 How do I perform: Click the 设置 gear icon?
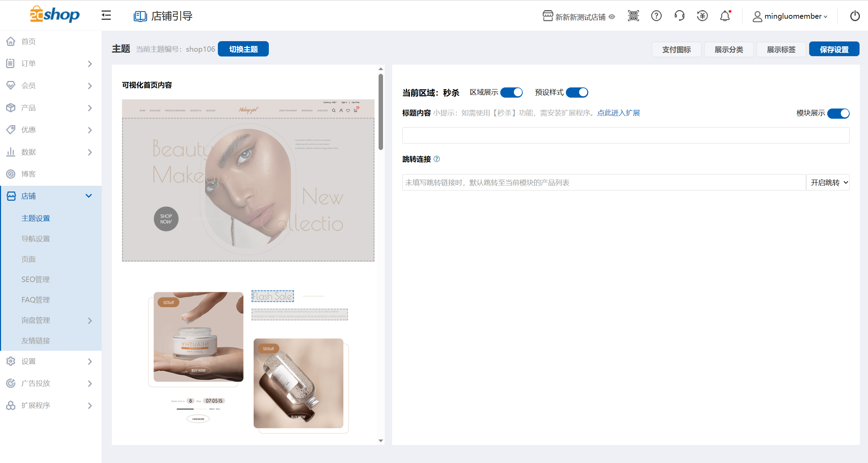pyautogui.click(x=11, y=361)
